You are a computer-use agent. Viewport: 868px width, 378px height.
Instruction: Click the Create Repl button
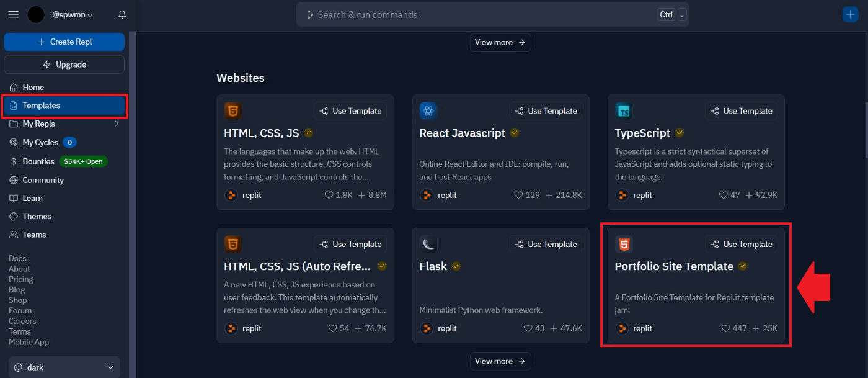(64, 42)
